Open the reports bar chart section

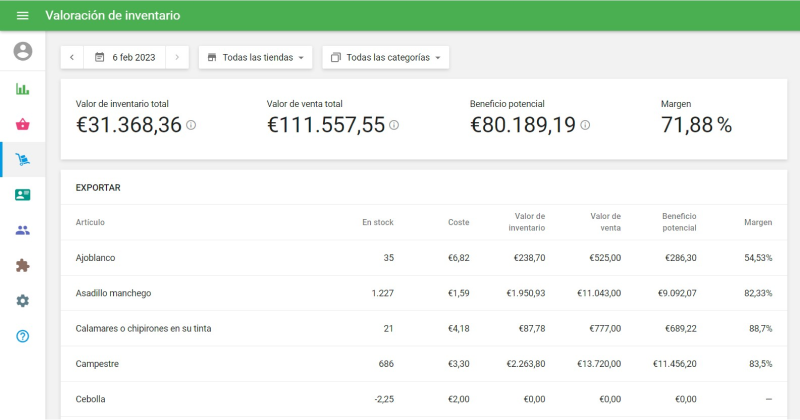pos(22,89)
